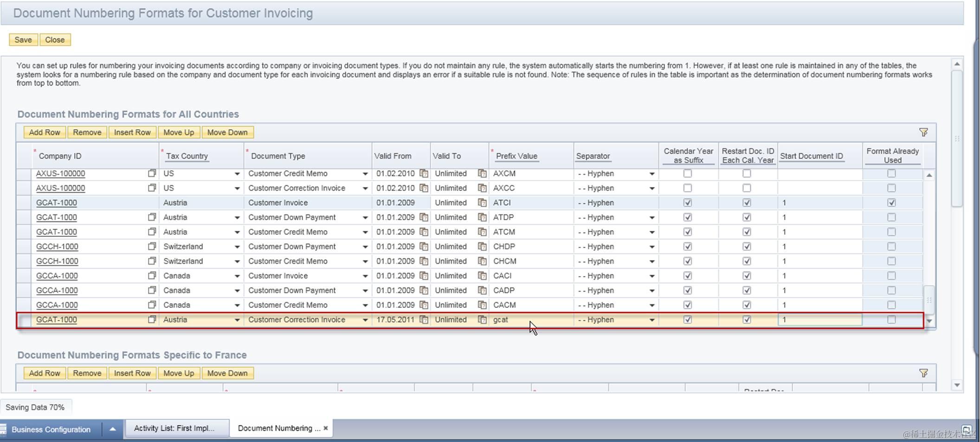The width and height of the screenshot is (980, 442).
Task: Open Separator dropdown for gcat row
Action: click(x=651, y=320)
